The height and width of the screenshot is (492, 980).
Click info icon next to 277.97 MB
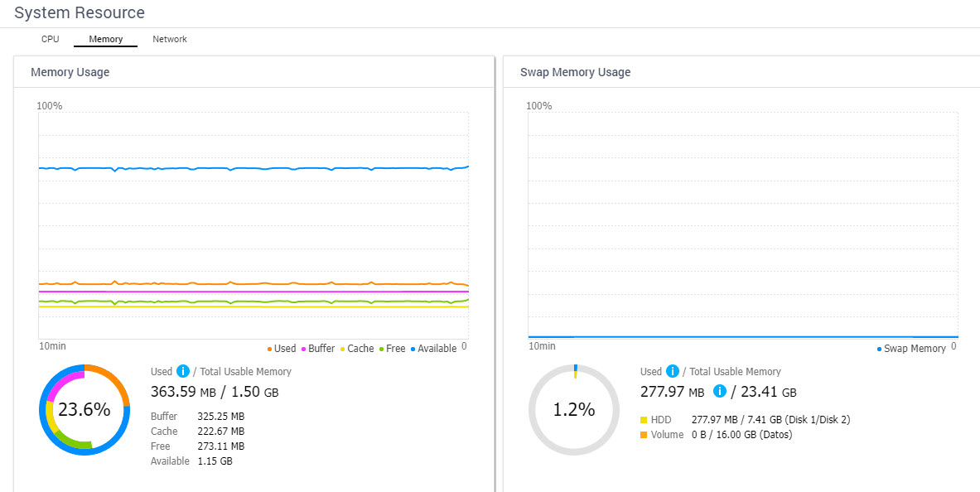click(x=721, y=391)
